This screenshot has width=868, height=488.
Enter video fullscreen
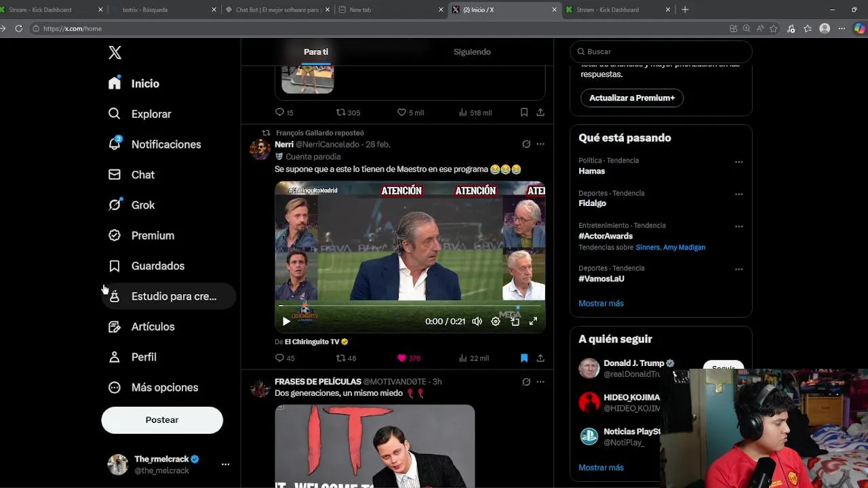(x=533, y=321)
